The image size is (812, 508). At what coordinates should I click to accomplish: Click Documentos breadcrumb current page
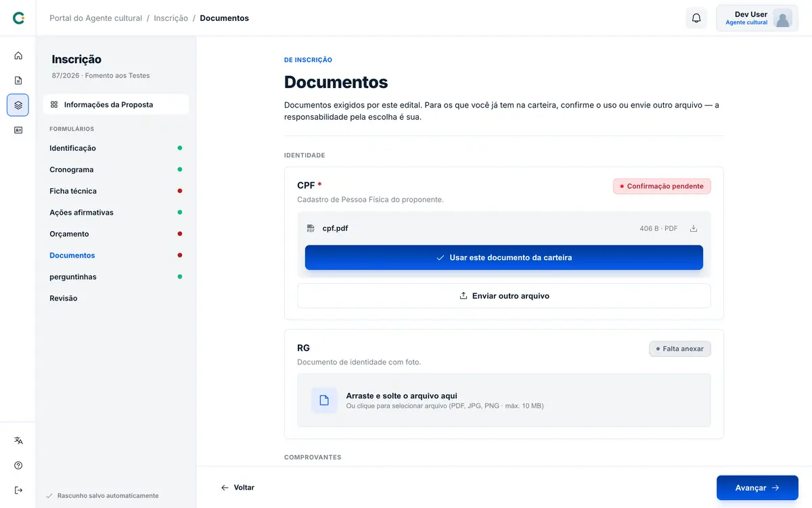coord(224,18)
